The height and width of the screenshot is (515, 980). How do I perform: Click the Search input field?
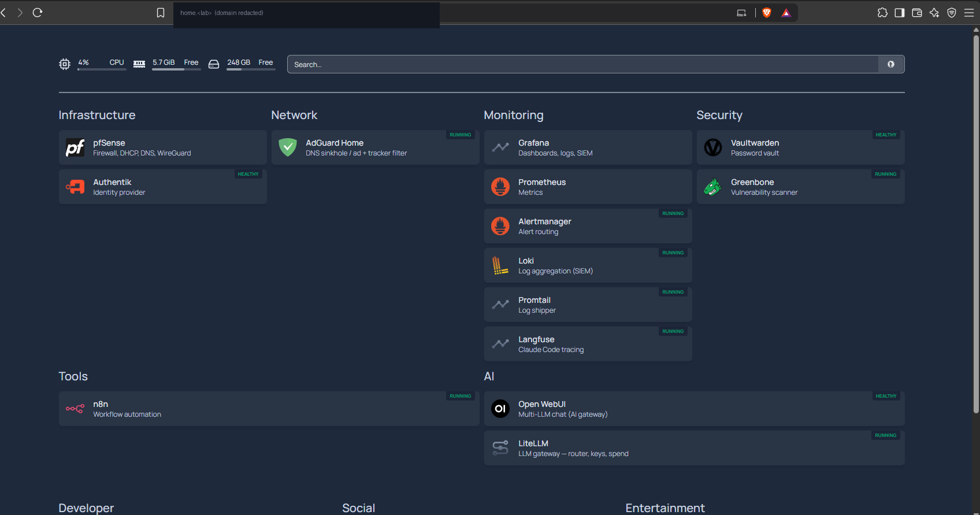click(x=583, y=64)
